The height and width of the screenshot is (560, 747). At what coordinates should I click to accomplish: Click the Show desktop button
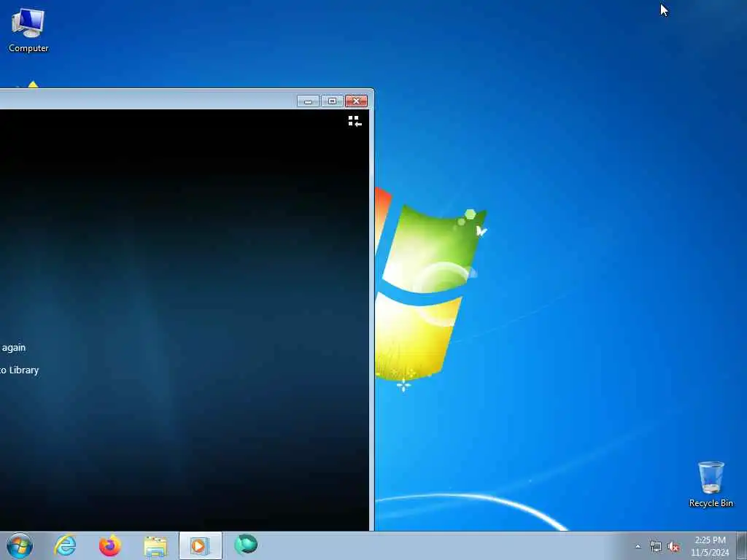[742, 545]
